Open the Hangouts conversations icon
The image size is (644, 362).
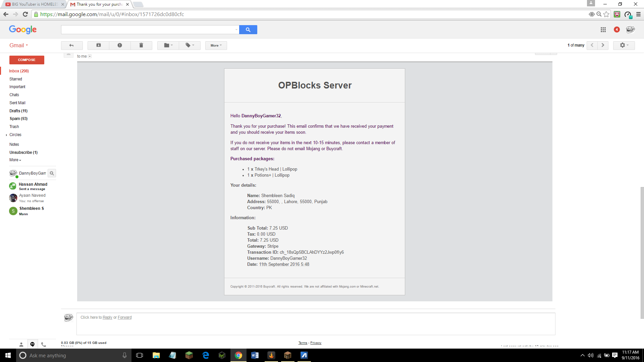(32, 344)
